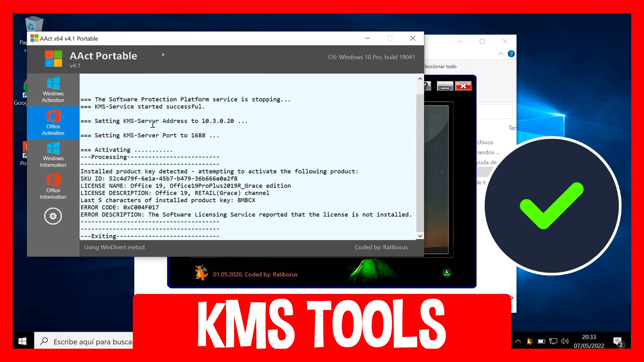Image resolution: width=644 pixels, height=362 pixels.
Task: Click the help button in background window
Action: [512, 54]
